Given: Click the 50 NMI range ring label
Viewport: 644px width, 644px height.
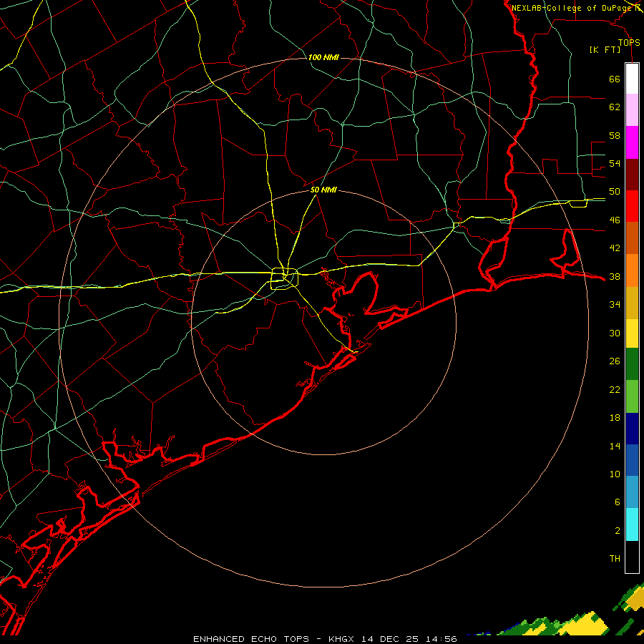Looking at the screenshot, I should (x=323, y=190).
